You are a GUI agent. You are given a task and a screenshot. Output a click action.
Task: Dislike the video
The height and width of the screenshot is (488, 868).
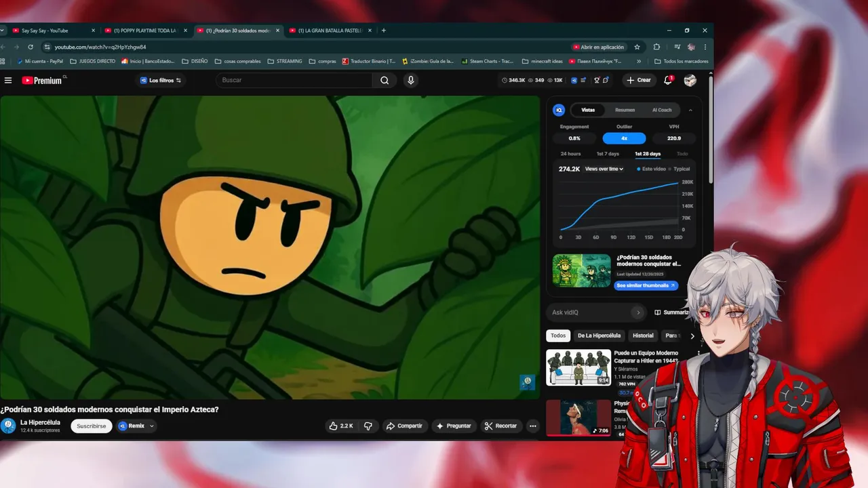[x=368, y=426]
